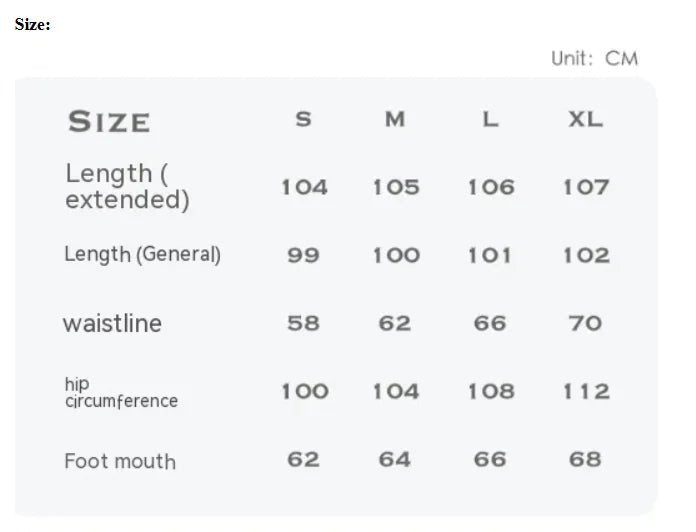The width and height of the screenshot is (696, 532).
Task: Select the L column header
Action: pyautogui.click(x=490, y=119)
